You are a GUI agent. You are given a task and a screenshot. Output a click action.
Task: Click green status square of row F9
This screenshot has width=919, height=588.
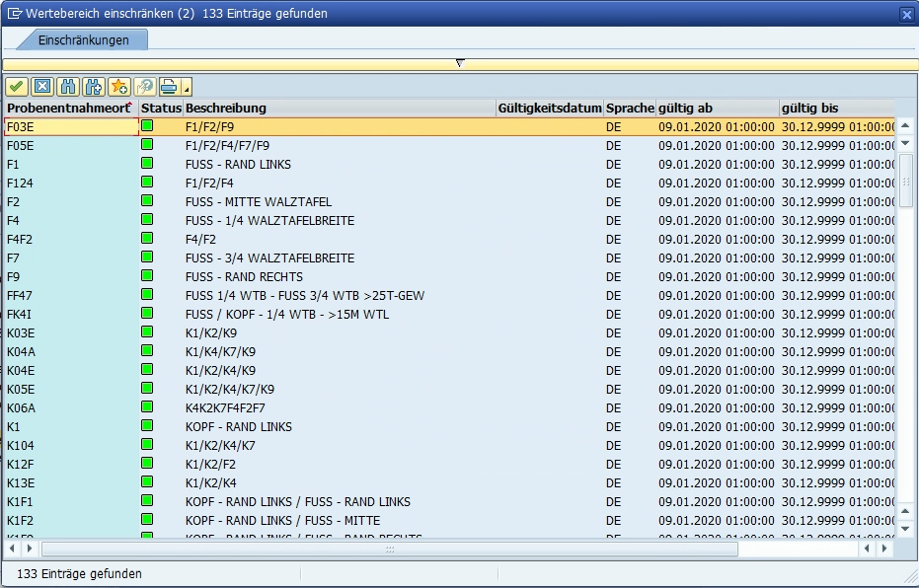(x=147, y=276)
